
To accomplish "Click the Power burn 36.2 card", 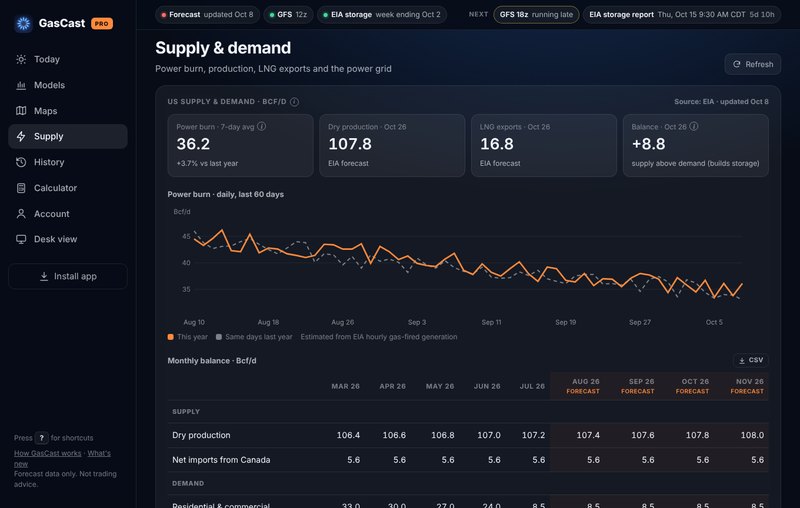I will 240,146.
